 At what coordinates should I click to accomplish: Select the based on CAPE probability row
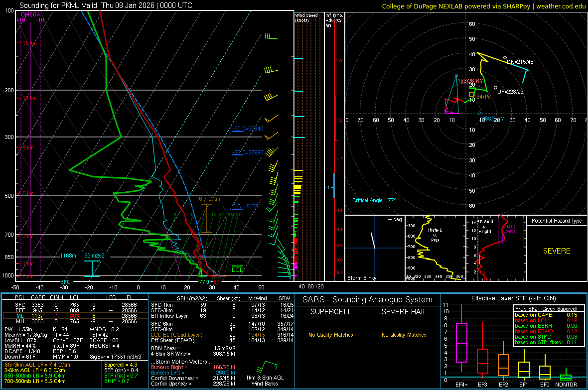[546, 315]
